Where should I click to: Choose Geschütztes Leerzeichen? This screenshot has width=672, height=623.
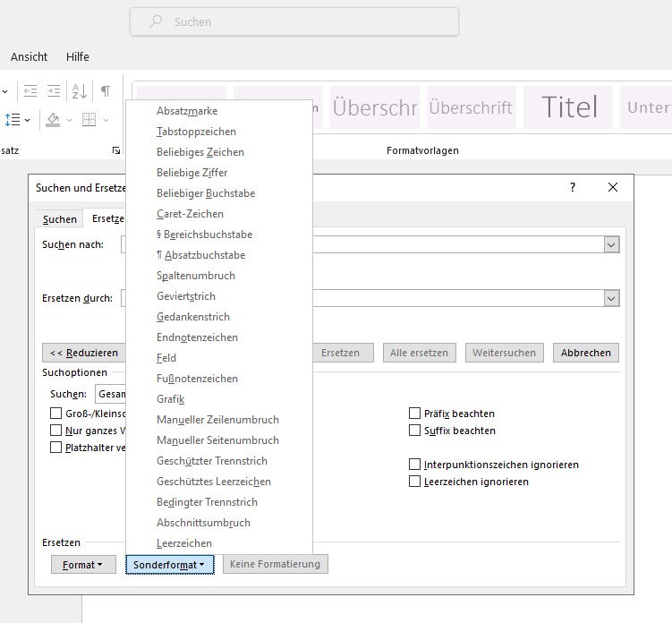(x=219, y=482)
